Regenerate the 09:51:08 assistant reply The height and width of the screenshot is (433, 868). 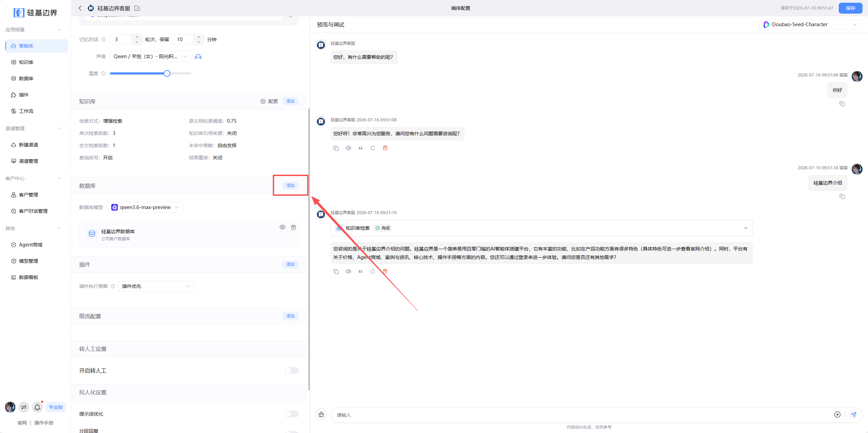click(373, 148)
